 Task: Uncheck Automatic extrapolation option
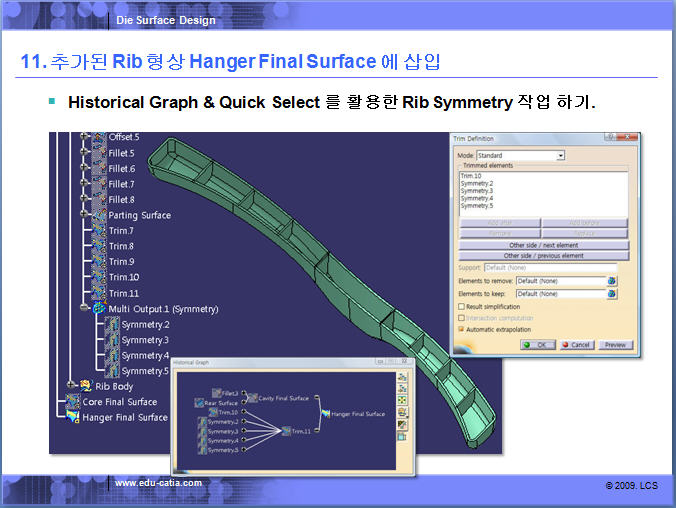(x=461, y=328)
